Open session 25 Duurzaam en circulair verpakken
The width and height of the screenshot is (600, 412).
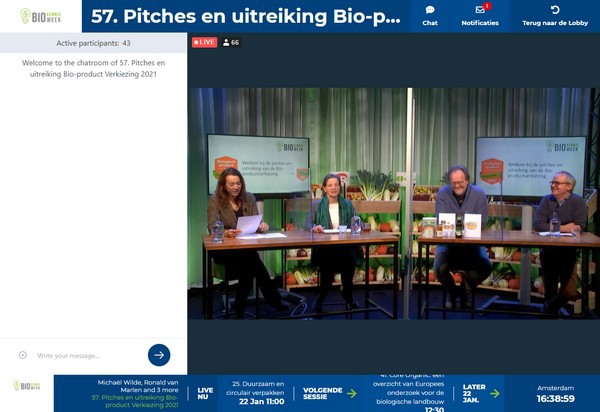coord(256,393)
